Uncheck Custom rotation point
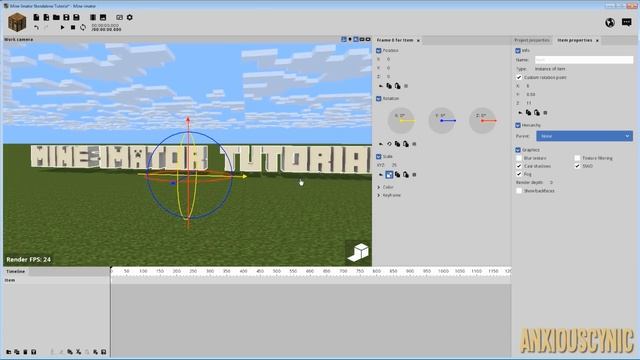The image size is (640, 360). [519, 78]
